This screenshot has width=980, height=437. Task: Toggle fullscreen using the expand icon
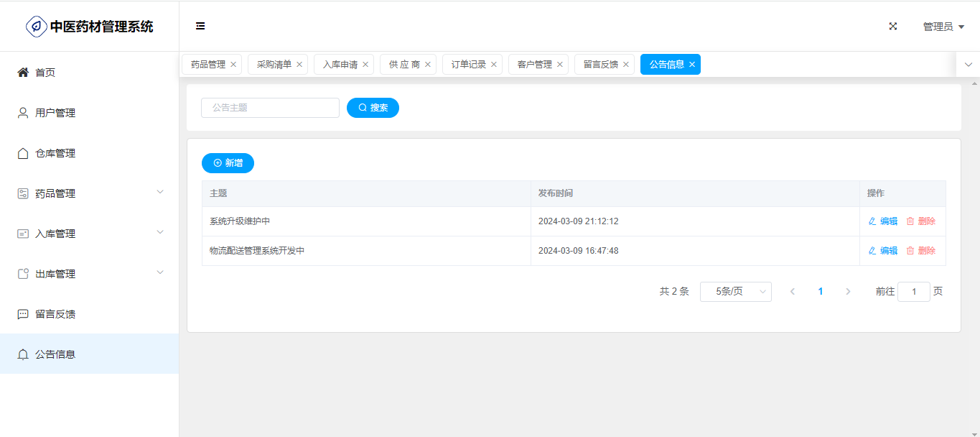(x=893, y=26)
